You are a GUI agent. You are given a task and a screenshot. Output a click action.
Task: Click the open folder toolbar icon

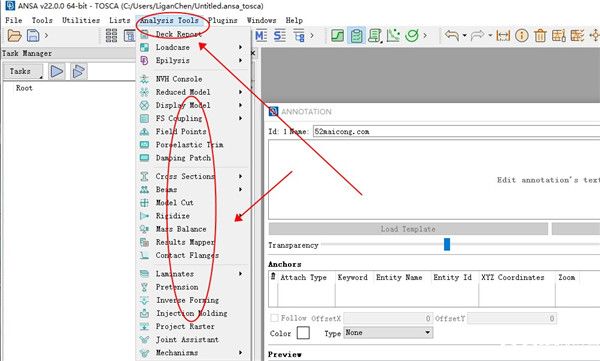(x=14, y=36)
